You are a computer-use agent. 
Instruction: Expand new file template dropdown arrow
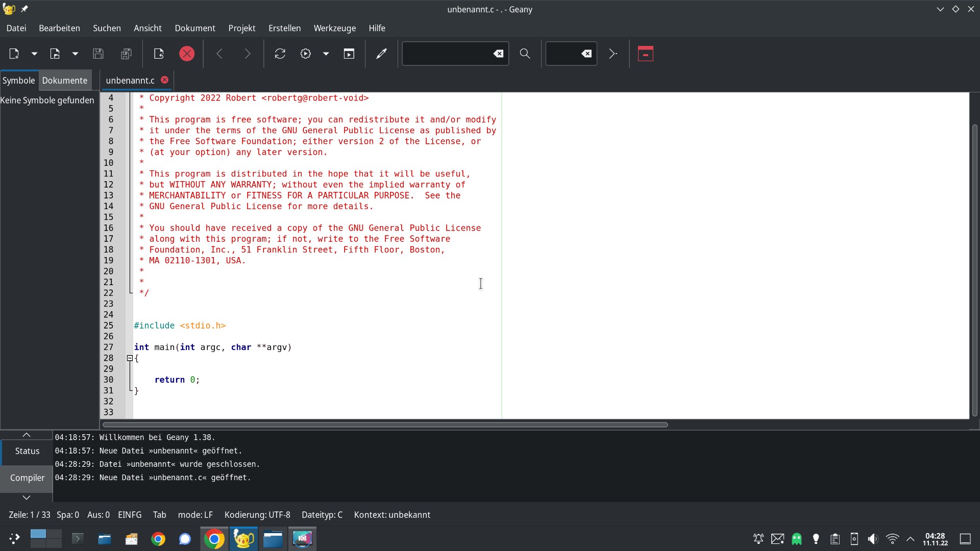[34, 54]
